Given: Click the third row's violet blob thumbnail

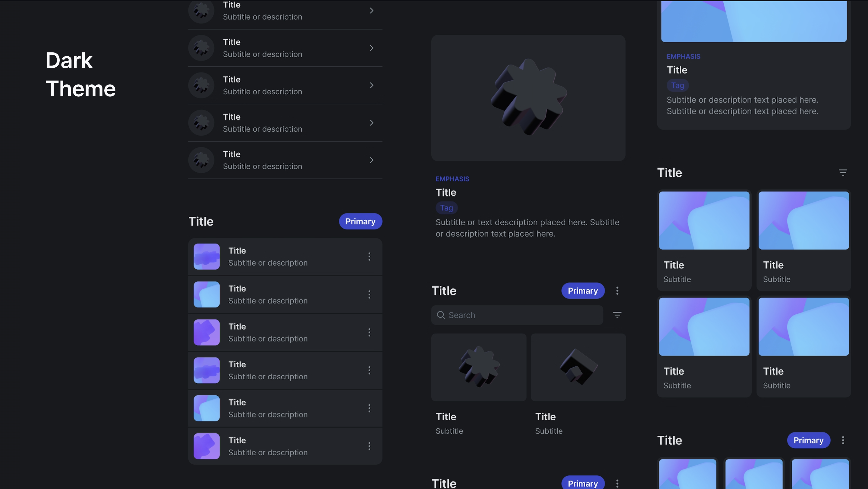Looking at the screenshot, I should (206, 332).
